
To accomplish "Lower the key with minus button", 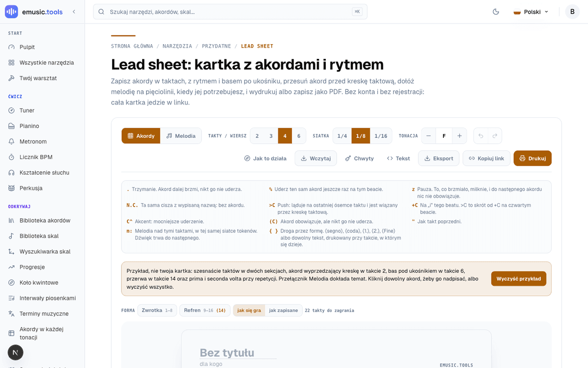I will click(x=429, y=136).
